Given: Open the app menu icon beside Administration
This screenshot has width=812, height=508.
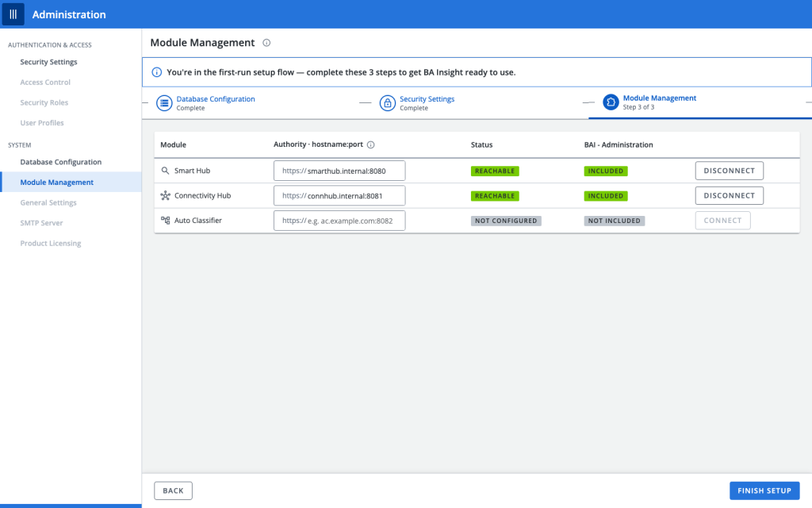Looking at the screenshot, I should pos(13,14).
